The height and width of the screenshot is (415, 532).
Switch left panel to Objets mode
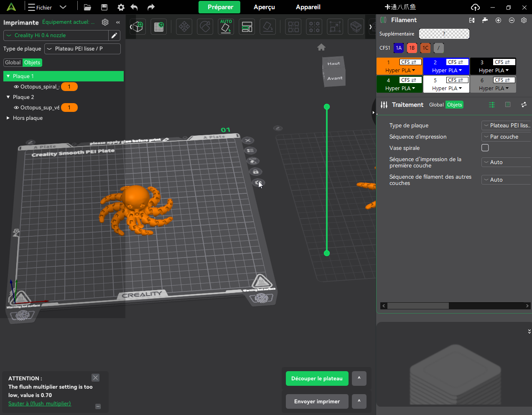[x=32, y=63]
